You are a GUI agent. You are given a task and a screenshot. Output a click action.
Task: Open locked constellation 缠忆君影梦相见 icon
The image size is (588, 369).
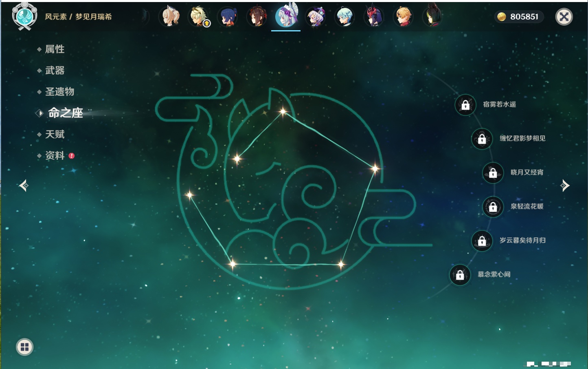(x=482, y=139)
